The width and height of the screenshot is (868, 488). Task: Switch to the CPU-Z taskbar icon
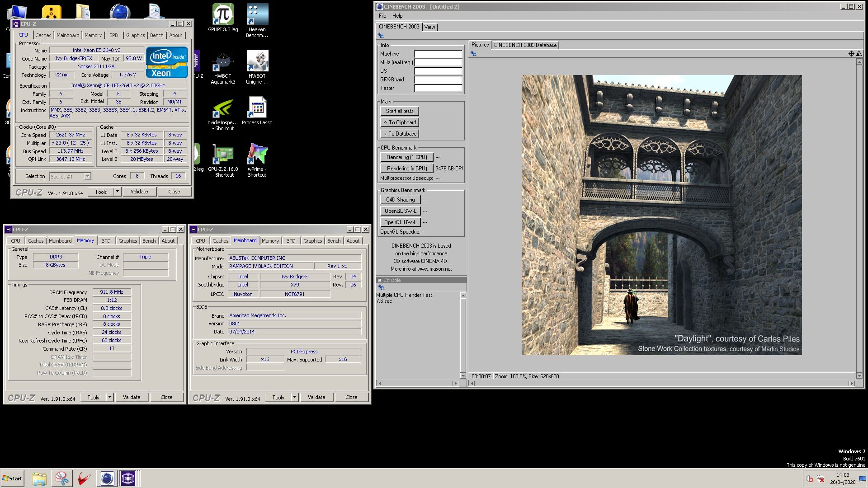click(x=128, y=479)
